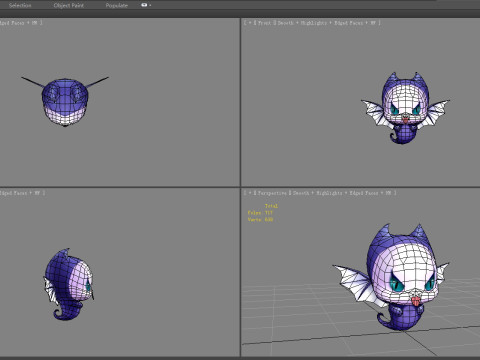Screen dimensions: 480x360
Task: Open the Selection ribbon tab
Action: click(20, 5)
